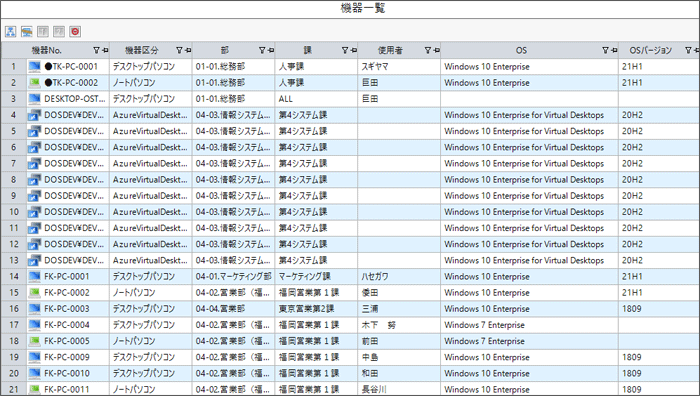Image resolution: width=700 pixels, height=396 pixels.
Task: Toggle pin on 課 column
Action: click(x=354, y=50)
